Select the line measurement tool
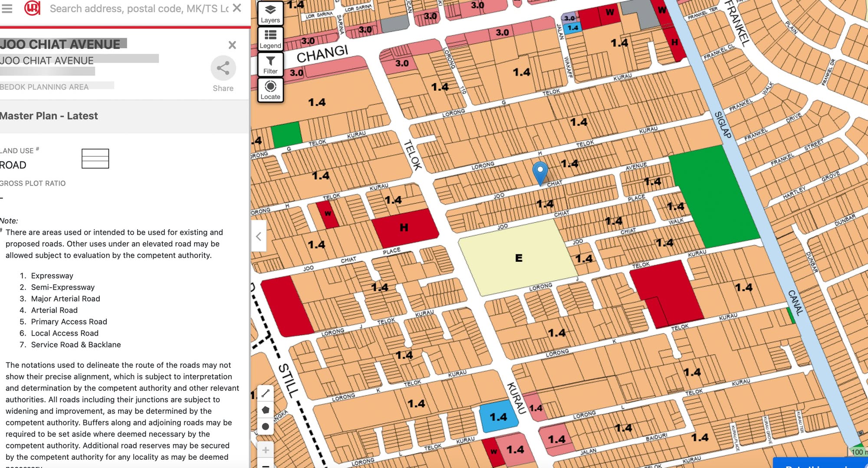Viewport: 868px width, 468px height. (x=266, y=393)
